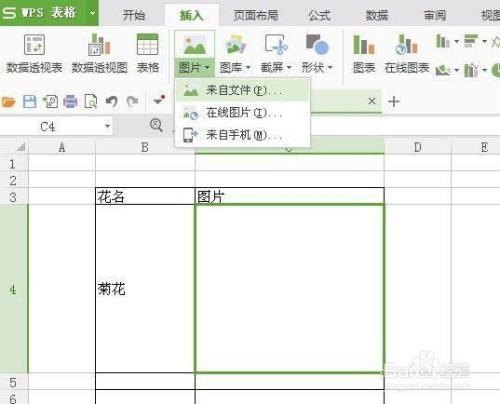The image size is (500, 404).
Task: Switch to the 插入 ribbon tab
Action: [x=192, y=15]
